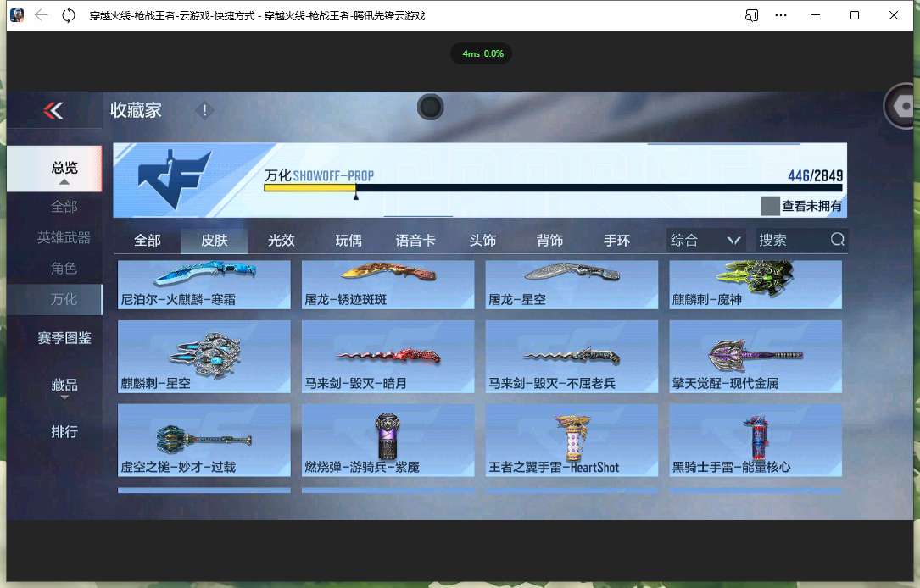This screenshot has width=920, height=588.
Task: Show the 手环 tab
Action: (x=617, y=241)
